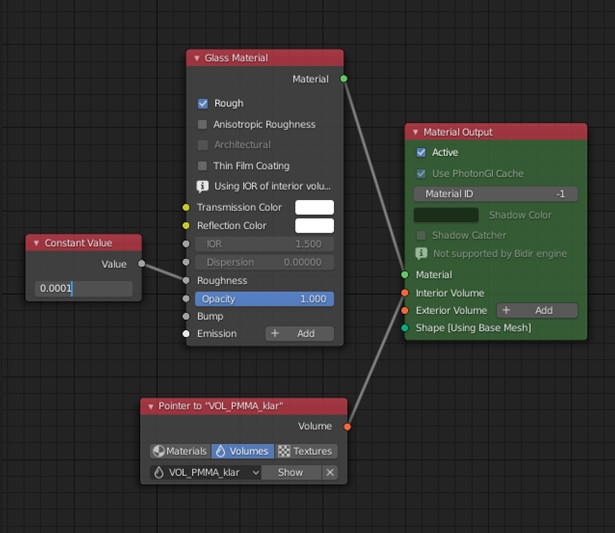
Task: Open the VOL_PMMA_klar volume dropdown
Action: click(206, 472)
